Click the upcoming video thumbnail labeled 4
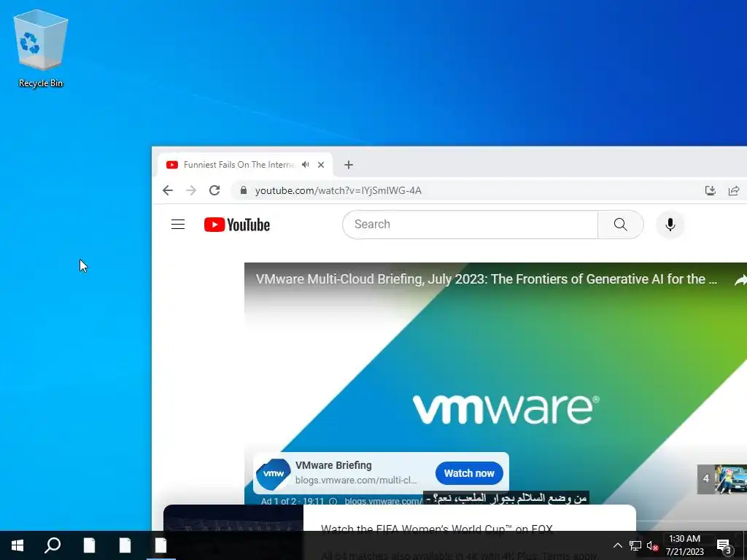747x560 pixels. click(x=722, y=479)
